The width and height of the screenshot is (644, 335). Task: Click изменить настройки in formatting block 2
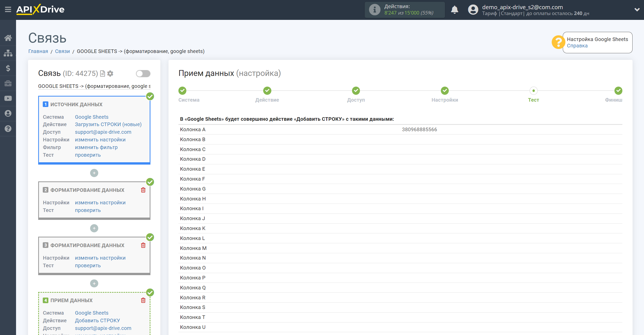point(100,203)
